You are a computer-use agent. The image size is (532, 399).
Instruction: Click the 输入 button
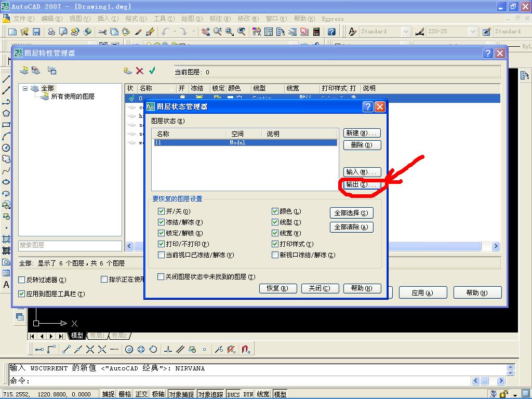(x=362, y=172)
